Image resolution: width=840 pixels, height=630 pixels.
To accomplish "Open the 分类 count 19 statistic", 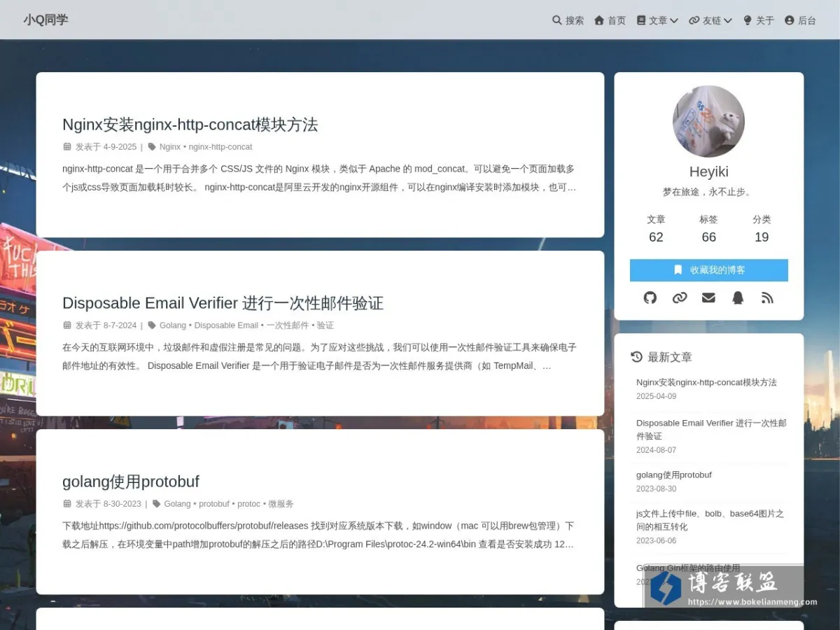I will point(762,229).
